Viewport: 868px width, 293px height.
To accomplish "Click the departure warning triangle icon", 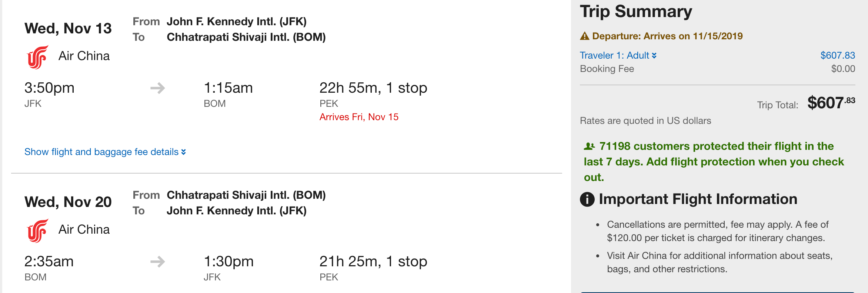I will click(x=584, y=36).
